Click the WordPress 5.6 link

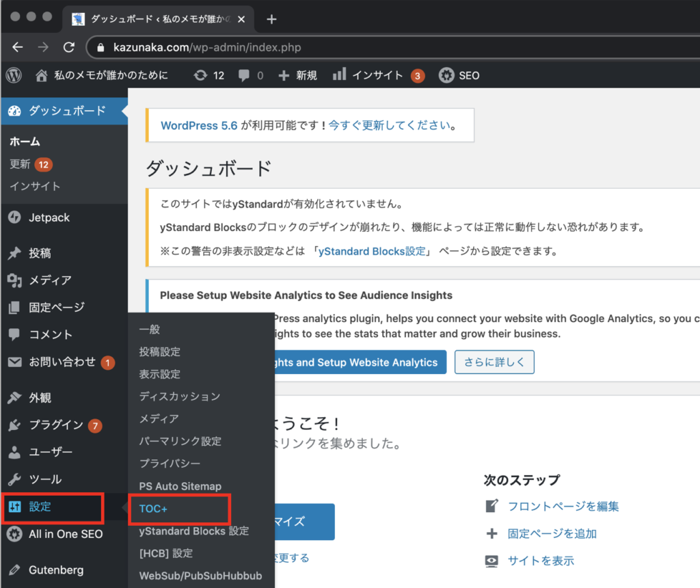click(x=199, y=125)
